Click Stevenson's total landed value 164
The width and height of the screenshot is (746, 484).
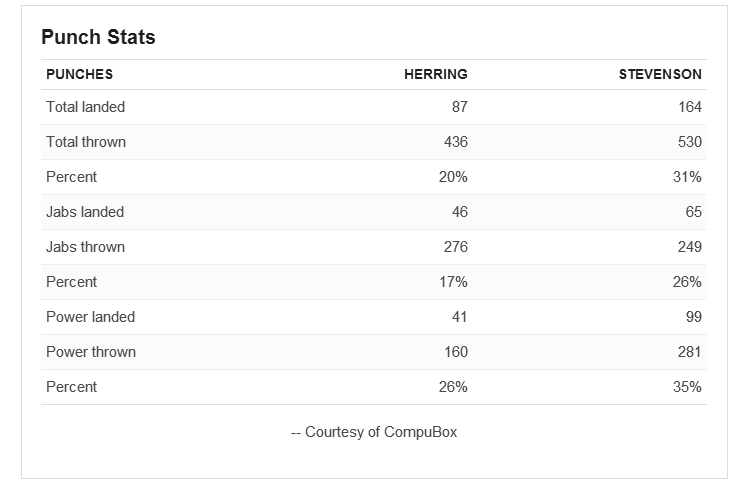coord(690,107)
